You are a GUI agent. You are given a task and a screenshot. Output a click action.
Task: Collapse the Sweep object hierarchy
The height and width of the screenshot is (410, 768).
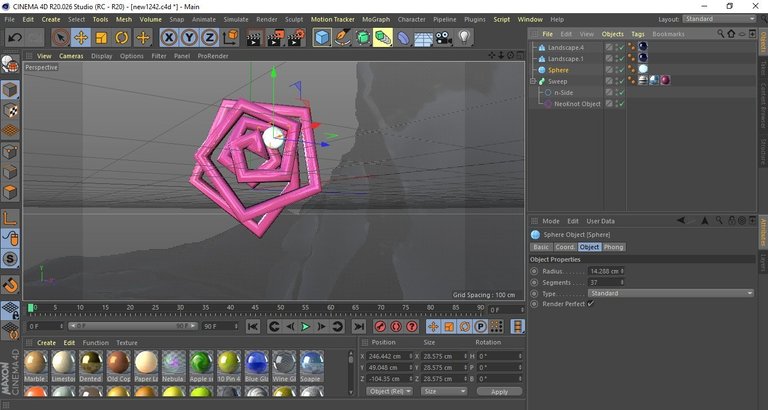tap(533, 81)
